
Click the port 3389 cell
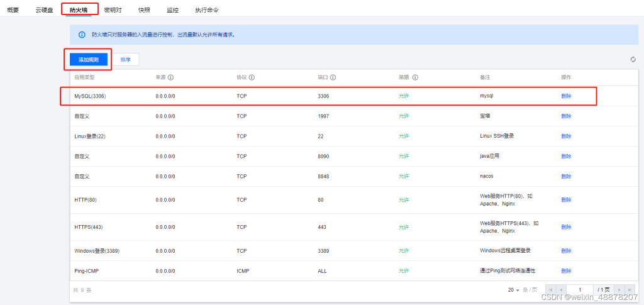(x=323, y=251)
